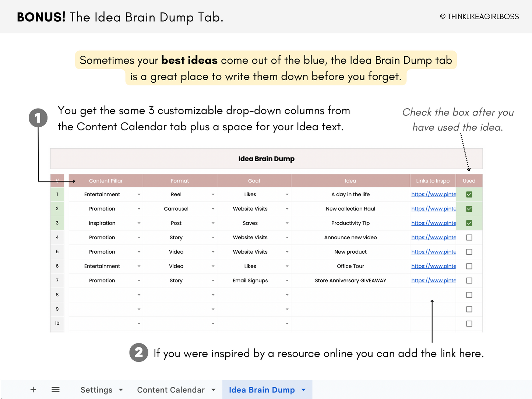Open the inspiration link in row 1
Image resolution: width=532 pixels, height=399 pixels.
click(433, 194)
